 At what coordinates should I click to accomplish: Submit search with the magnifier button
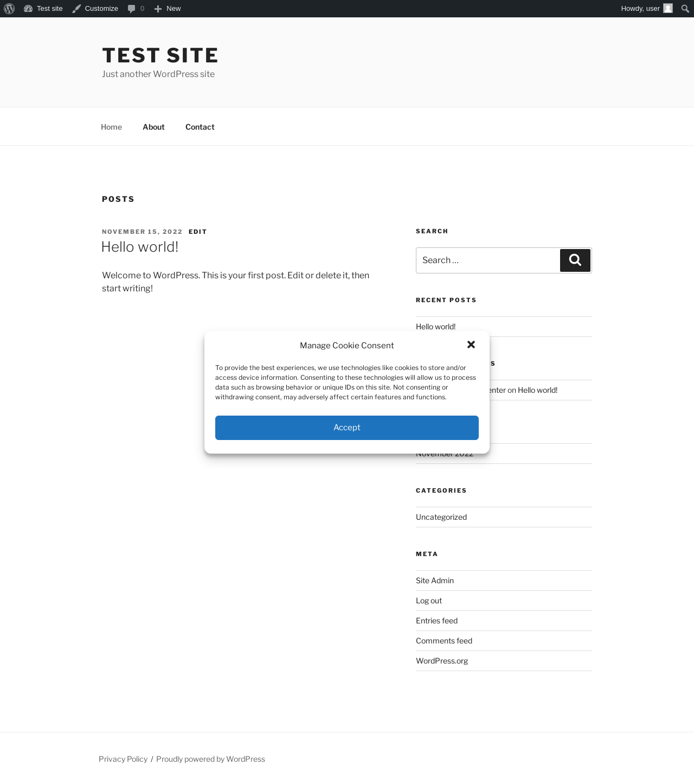[x=575, y=260]
